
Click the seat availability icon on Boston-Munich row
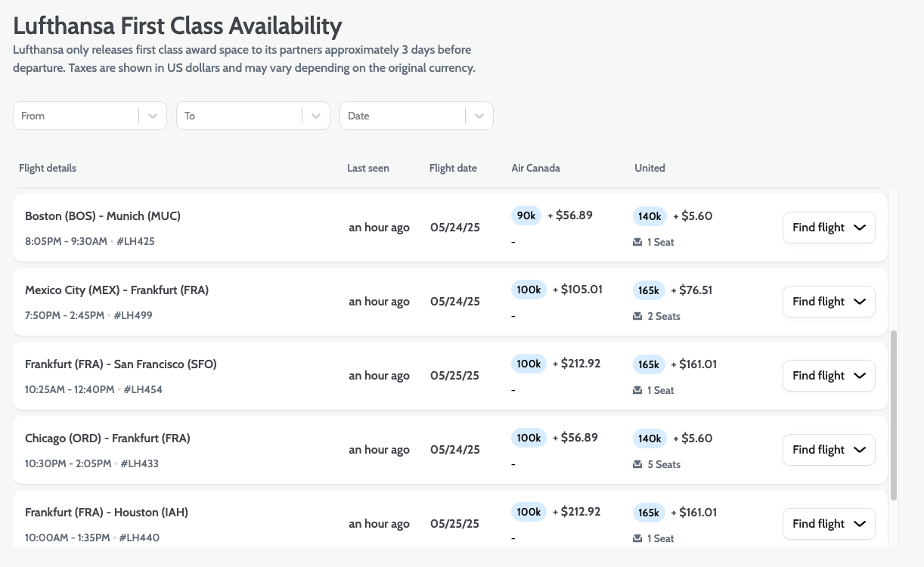pyautogui.click(x=637, y=242)
